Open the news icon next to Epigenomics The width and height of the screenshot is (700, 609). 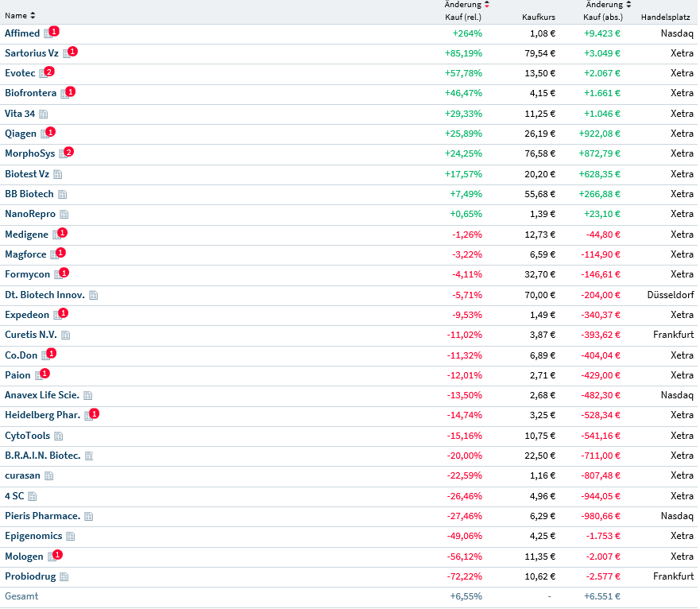pyautogui.click(x=70, y=536)
